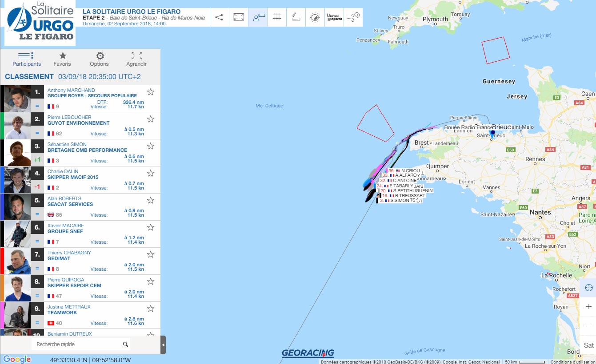Switch to Favoris tab

coord(62,59)
